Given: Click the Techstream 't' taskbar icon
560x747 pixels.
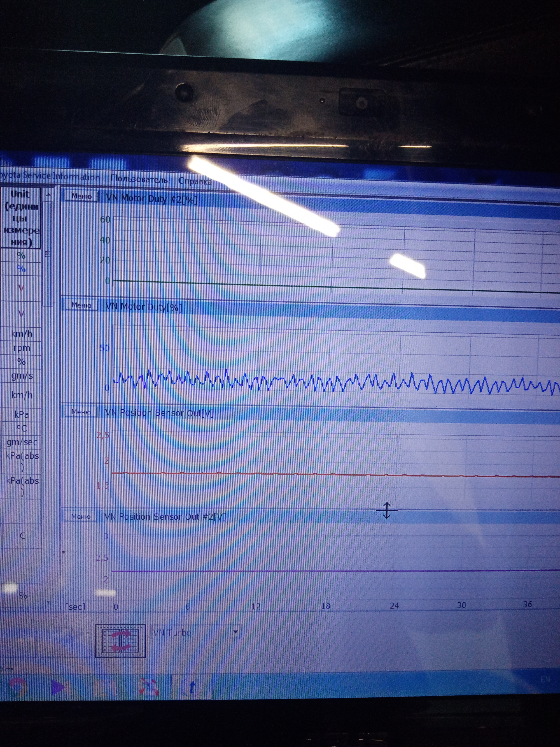Looking at the screenshot, I should pyautogui.click(x=192, y=687).
